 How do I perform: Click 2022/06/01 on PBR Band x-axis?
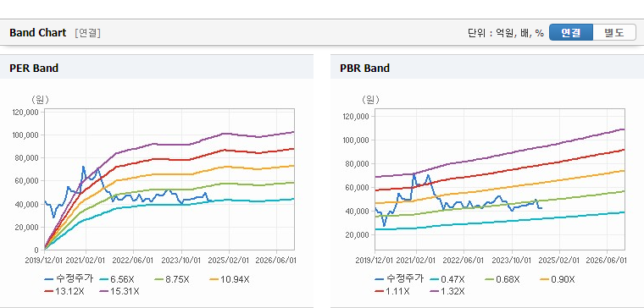pyautogui.click(x=464, y=261)
